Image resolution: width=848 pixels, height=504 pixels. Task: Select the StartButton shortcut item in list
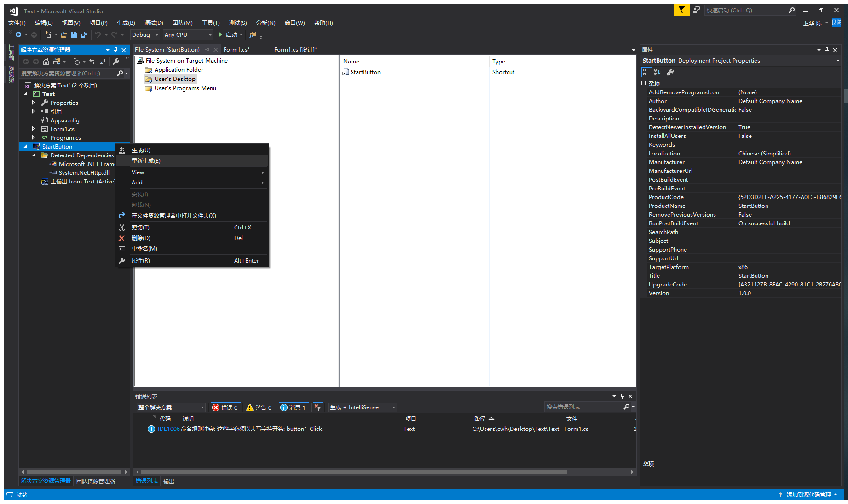(361, 72)
